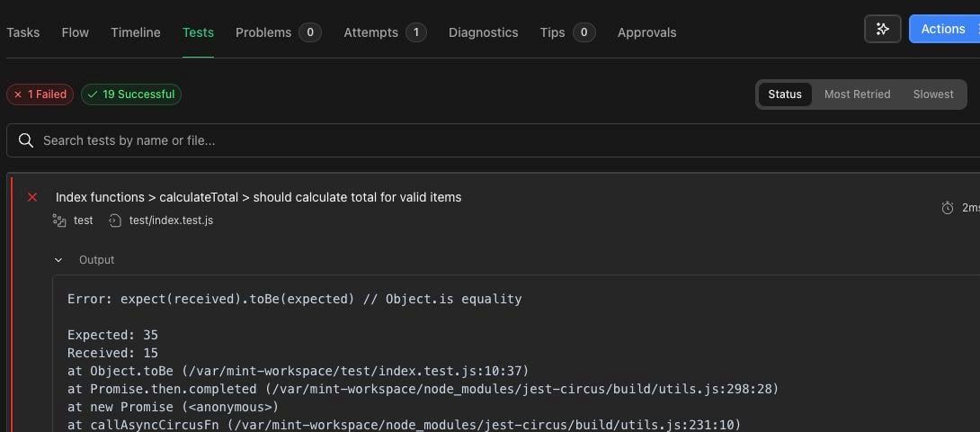Click the test target icon next to 'test'
980x432 pixels.
click(59, 220)
